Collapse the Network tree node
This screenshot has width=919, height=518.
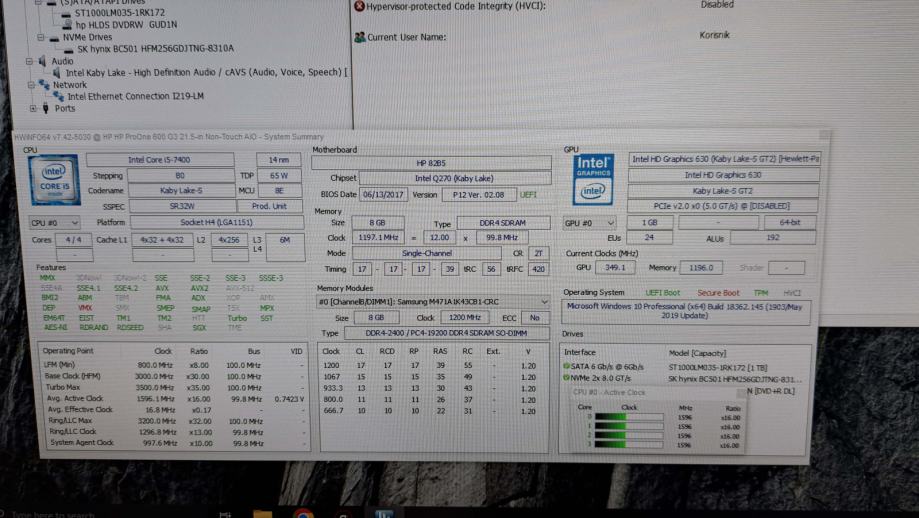[30, 85]
